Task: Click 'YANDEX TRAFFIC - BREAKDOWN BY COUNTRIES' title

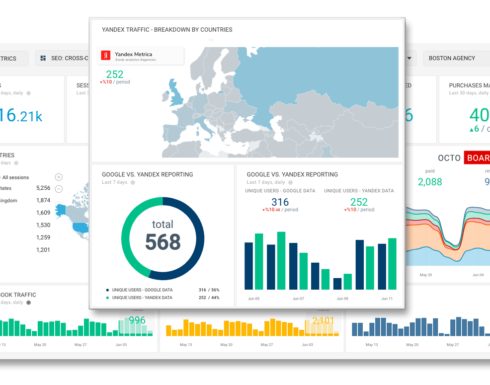Action: pos(167,30)
